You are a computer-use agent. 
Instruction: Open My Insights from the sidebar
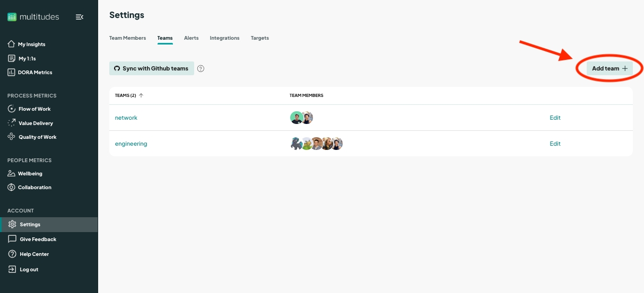[31, 45]
